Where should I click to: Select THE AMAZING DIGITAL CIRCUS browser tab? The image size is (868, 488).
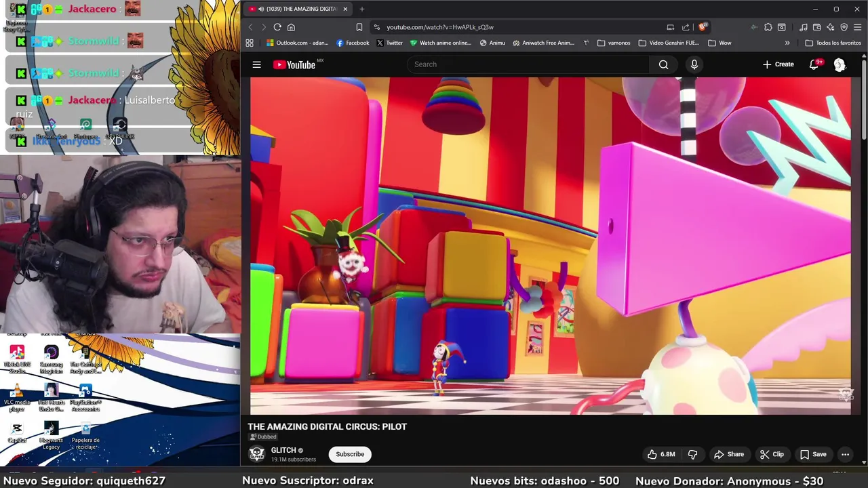pos(297,9)
